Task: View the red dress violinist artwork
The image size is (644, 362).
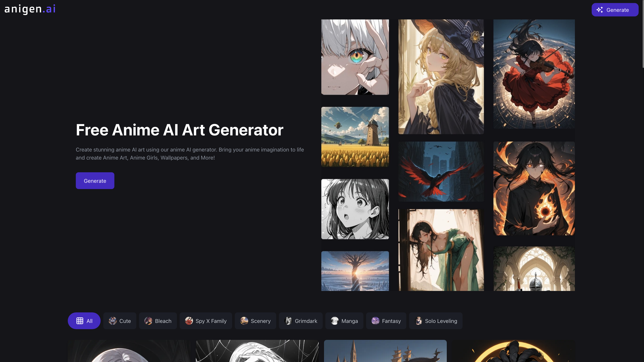Action: 534,74
